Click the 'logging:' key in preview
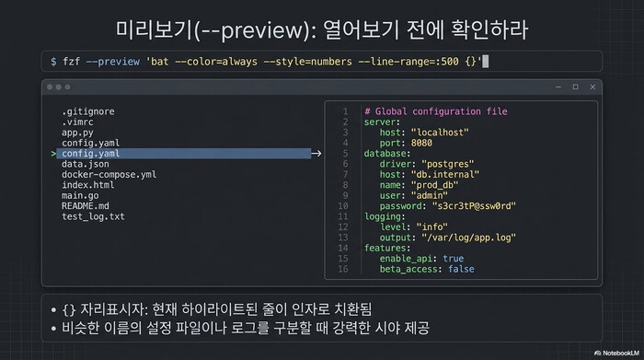Viewport: 644px width, 360px height. (x=385, y=216)
